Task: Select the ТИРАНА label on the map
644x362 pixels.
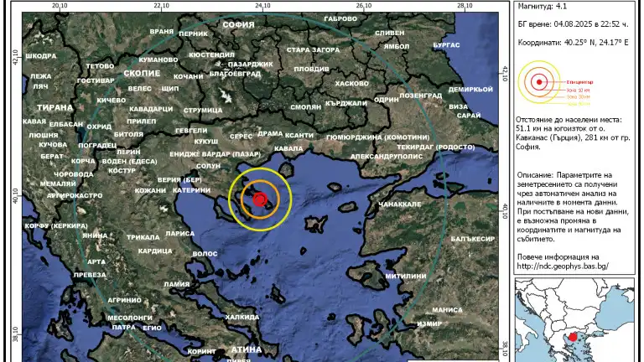Action: (55, 108)
